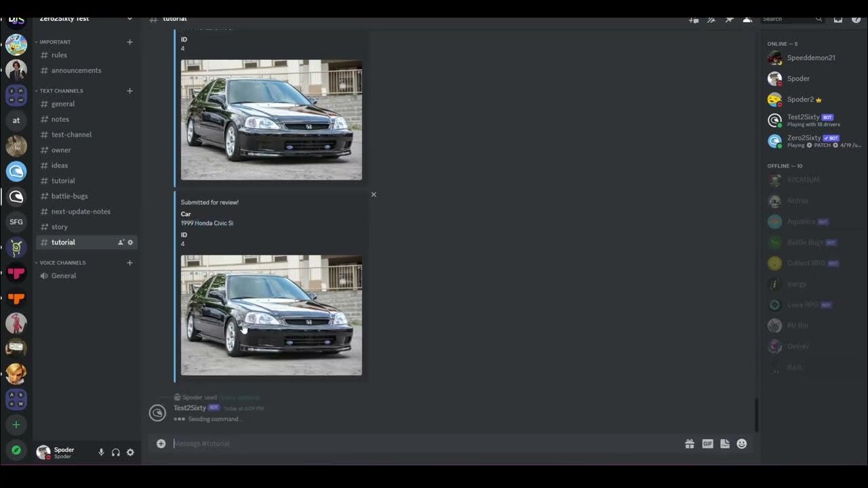Open the sticker picker icon
The height and width of the screenshot is (488, 868).
coord(725,444)
